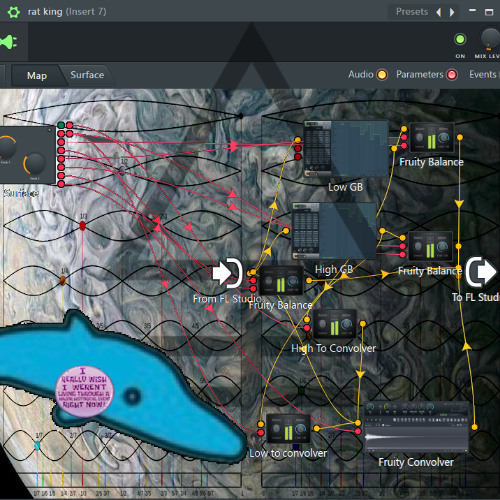
Task: Click the pink button badge on dolphin
Action: click(84, 391)
